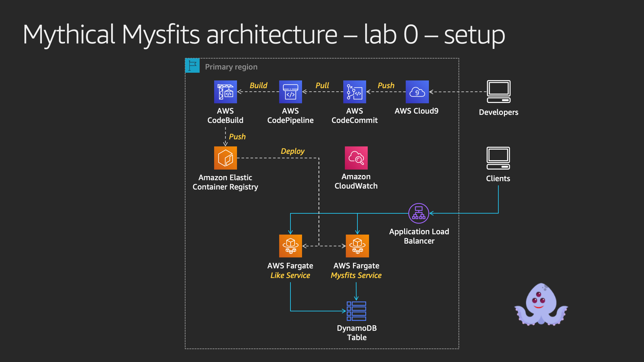Click the Fargate Mysfits Service icon

(x=357, y=246)
